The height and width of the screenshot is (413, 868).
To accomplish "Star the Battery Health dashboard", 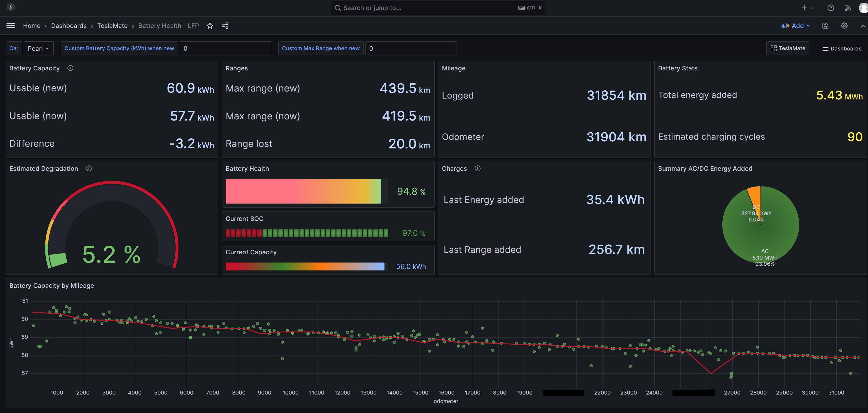I will 210,26.
